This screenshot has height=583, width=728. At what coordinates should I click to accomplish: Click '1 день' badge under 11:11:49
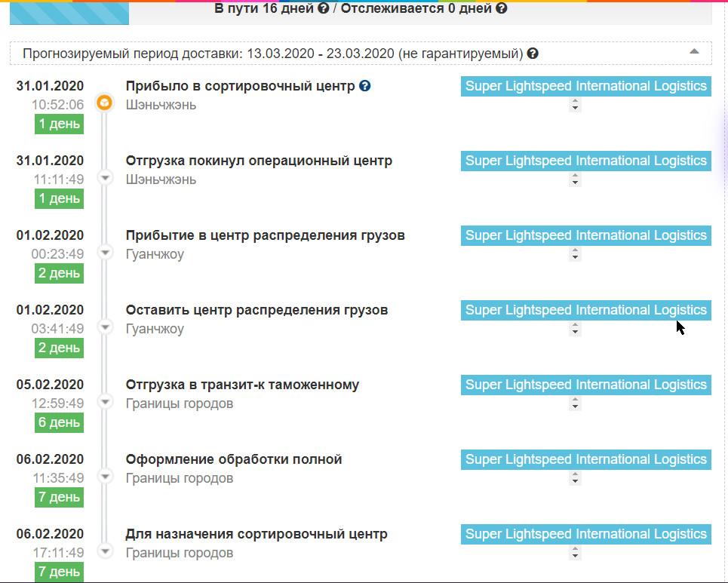[59, 198]
